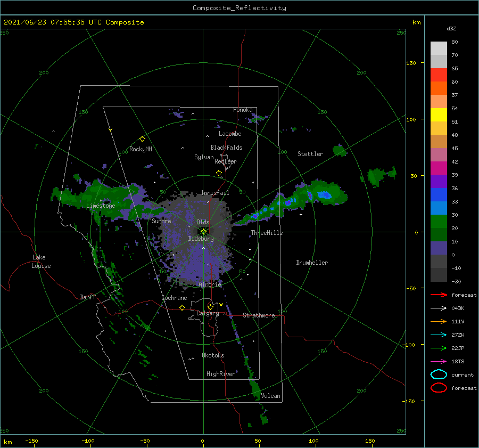Click the Olds label
The image size is (479, 448).
(203, 222)
